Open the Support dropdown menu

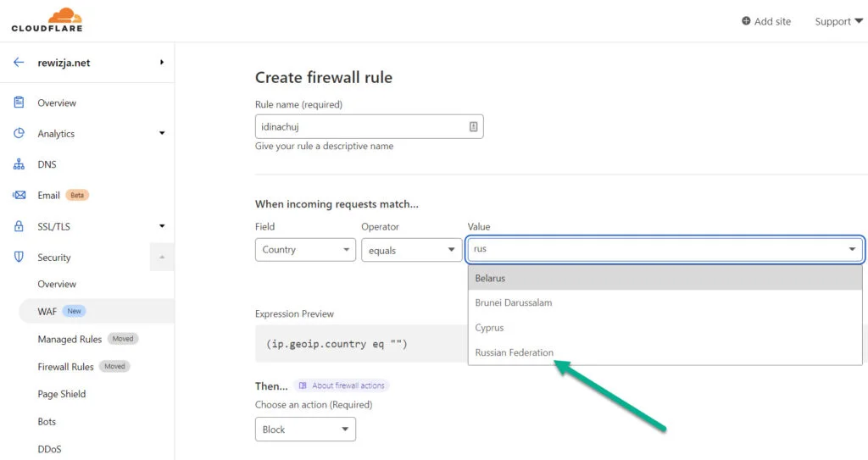pyautogui.click(x=838, y=21)
